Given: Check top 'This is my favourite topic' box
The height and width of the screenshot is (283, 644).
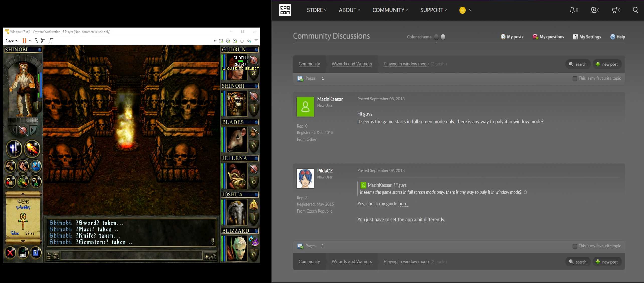Looking at the screenshot, I should click(x=575, y=78).
